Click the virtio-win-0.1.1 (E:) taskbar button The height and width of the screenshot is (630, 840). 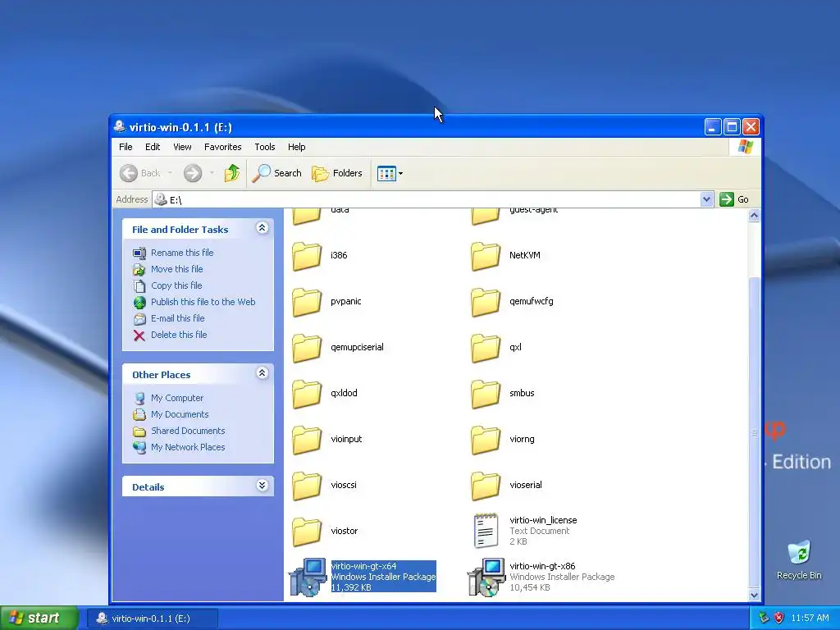click(152, 619)
